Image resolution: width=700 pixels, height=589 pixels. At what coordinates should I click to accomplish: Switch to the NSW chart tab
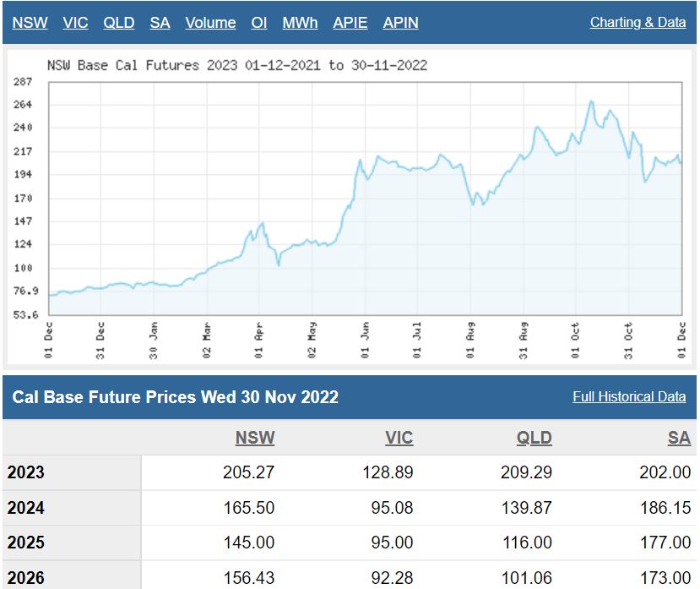30,23
